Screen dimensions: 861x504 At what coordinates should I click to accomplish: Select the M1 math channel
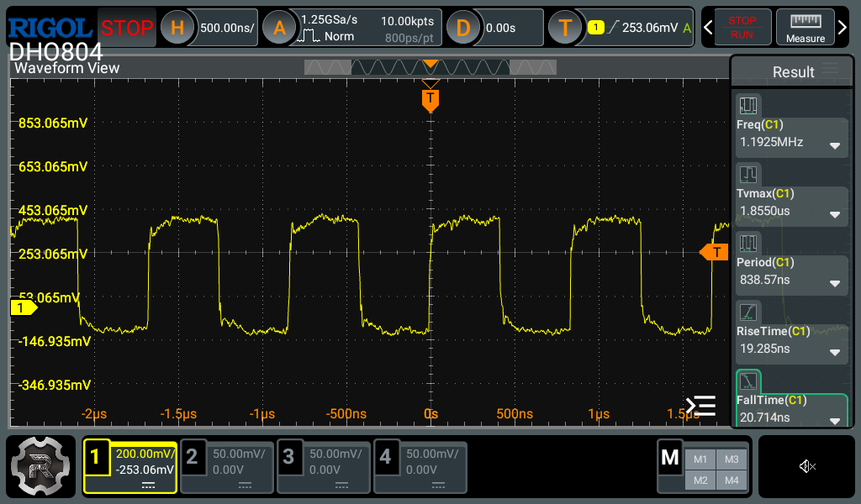[x=700, y=459]
